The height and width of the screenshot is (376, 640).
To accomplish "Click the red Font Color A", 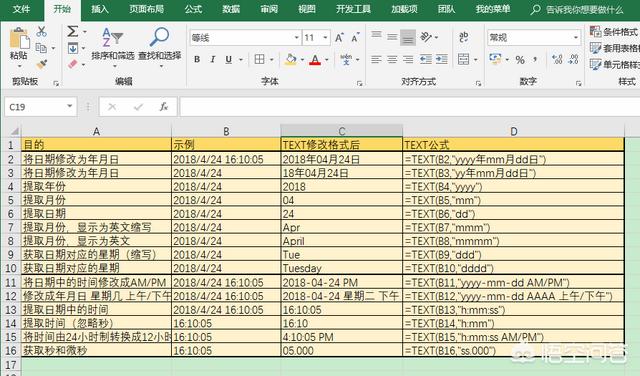I will (x=315, y=60).
